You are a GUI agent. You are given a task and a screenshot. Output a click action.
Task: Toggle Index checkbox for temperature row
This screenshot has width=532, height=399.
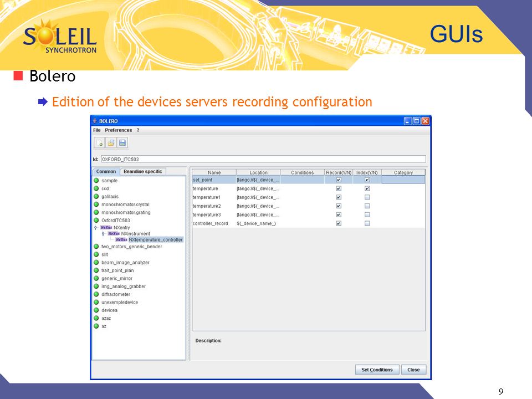click(367, 188)
